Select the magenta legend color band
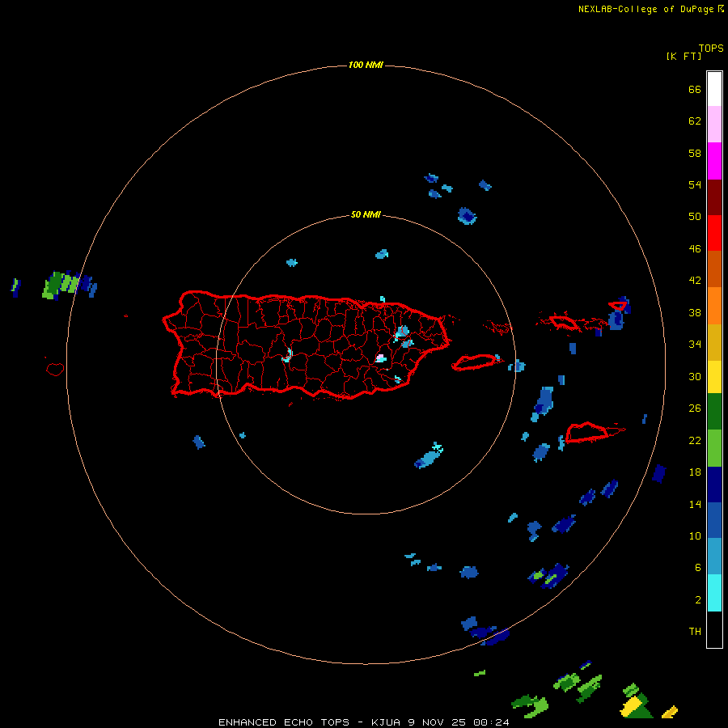Image resolution: width=728 pixels, height=728 pixels. point(714,161)
